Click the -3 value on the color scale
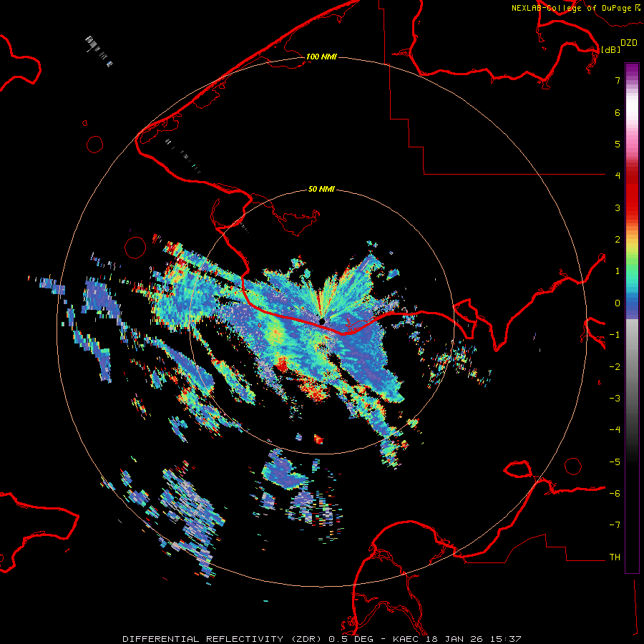The width and height of the screenshot is (644, 644). (x=615, y=398)
